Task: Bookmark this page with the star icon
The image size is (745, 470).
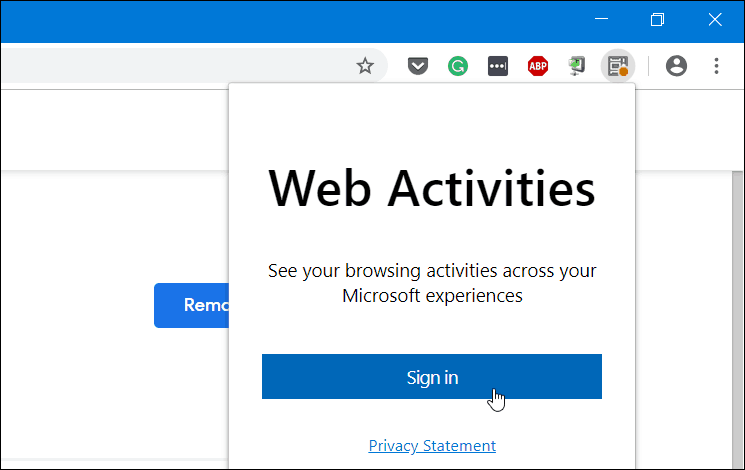Action: click(x=365, y=66)
